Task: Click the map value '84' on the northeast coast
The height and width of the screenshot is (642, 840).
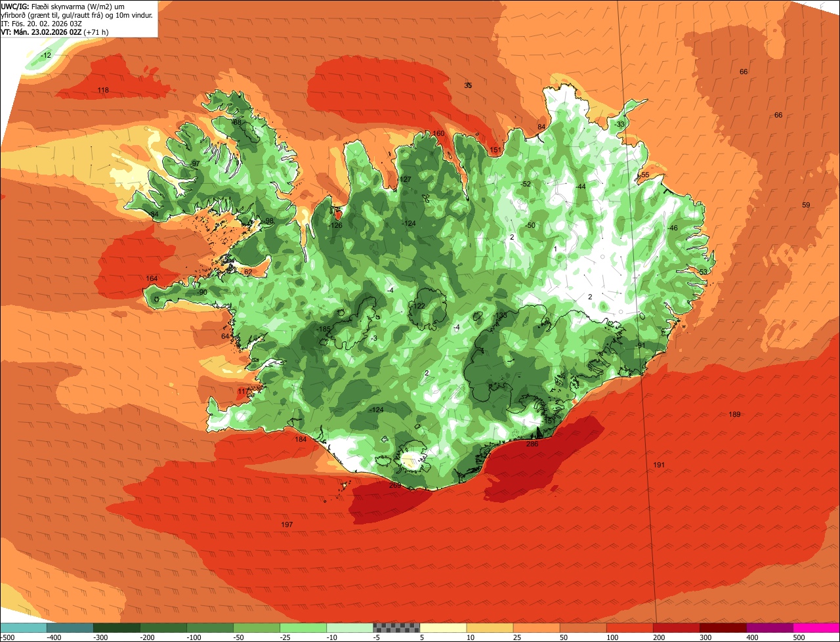Action: pyautogui.click(x=541, y=127)
